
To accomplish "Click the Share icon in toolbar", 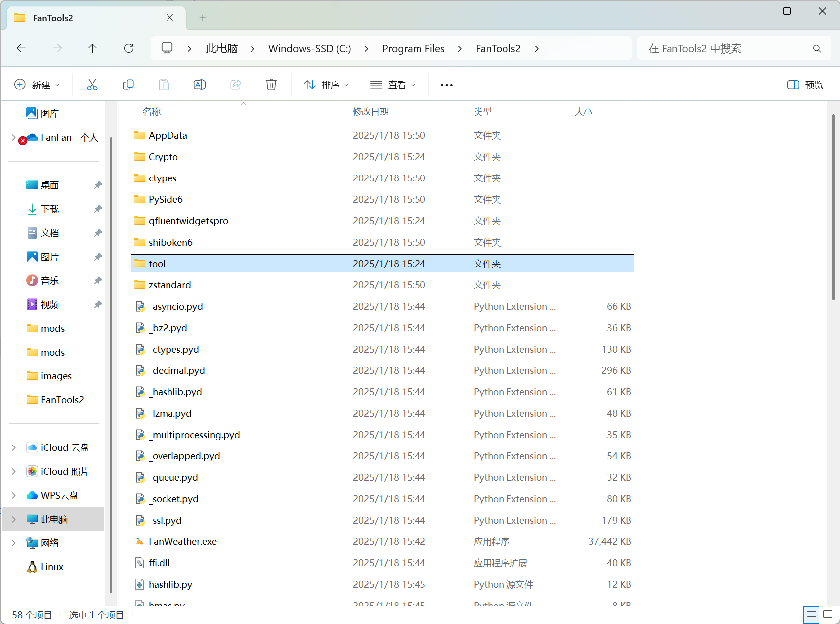I will tap(236, 85).
